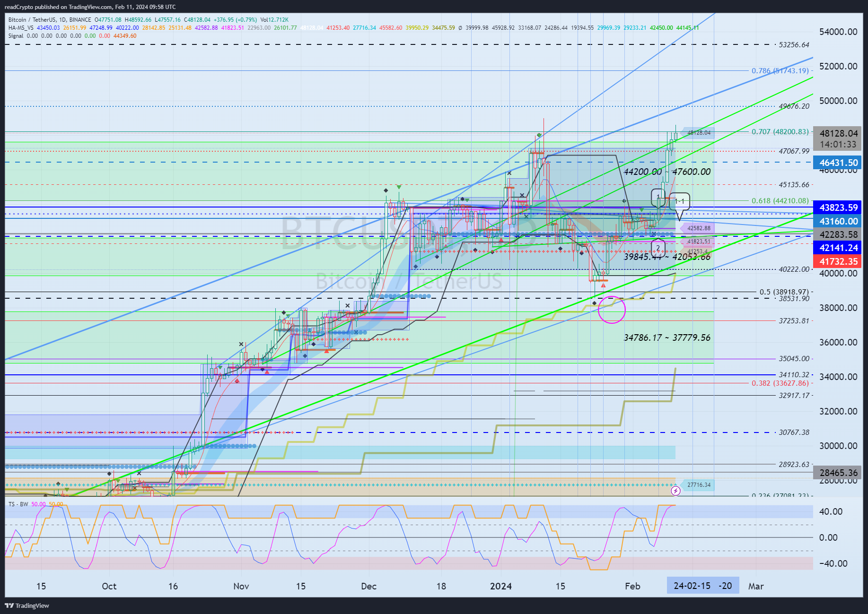The height and width of the screenshot is (614, 868).
Task: Click the red 41732.35 price axis label
Action: point(838,261)
